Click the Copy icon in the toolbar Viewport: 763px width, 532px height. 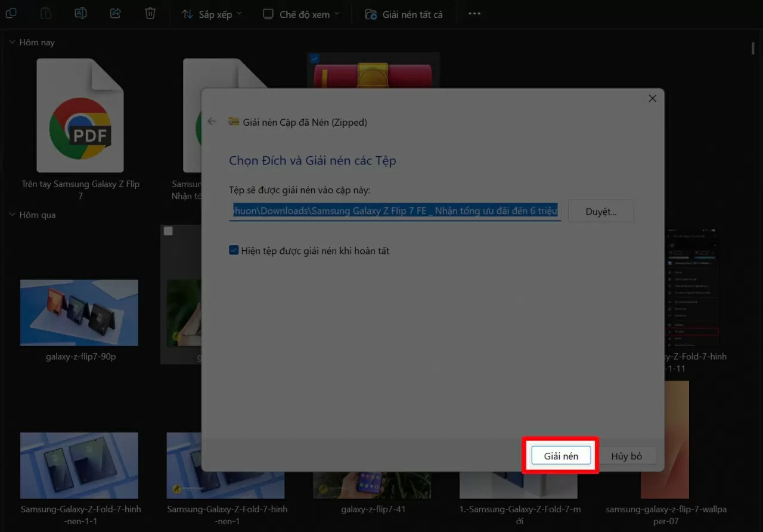tap(11, 14)
